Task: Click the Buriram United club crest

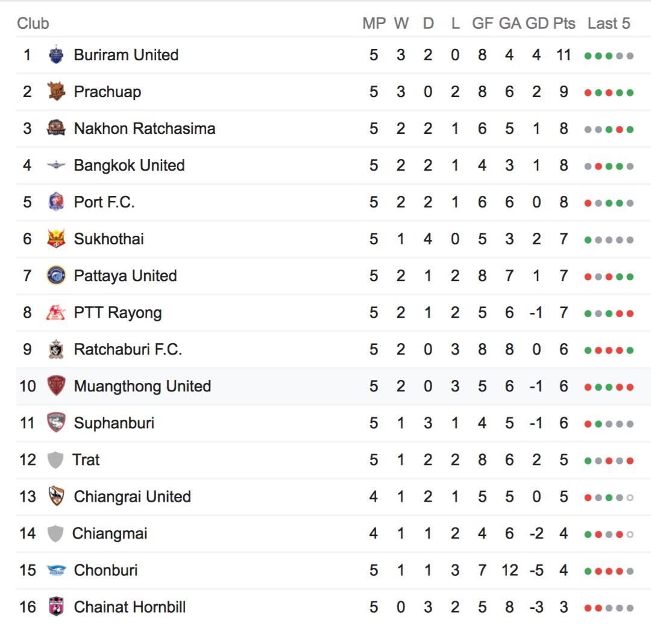Action: pyautogui.click(x=56, y=55)
